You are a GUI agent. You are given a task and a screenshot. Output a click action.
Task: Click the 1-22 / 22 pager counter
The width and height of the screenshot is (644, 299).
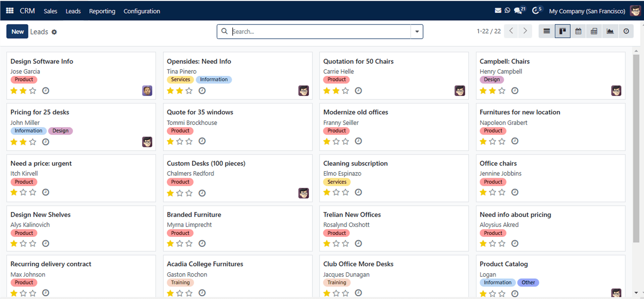(489, 31)
